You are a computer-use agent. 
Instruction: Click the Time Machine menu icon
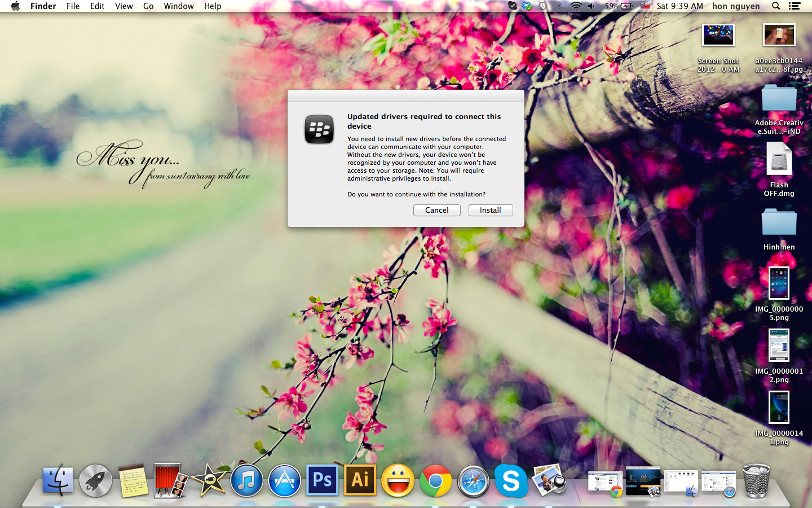click(x=542, y=6)
